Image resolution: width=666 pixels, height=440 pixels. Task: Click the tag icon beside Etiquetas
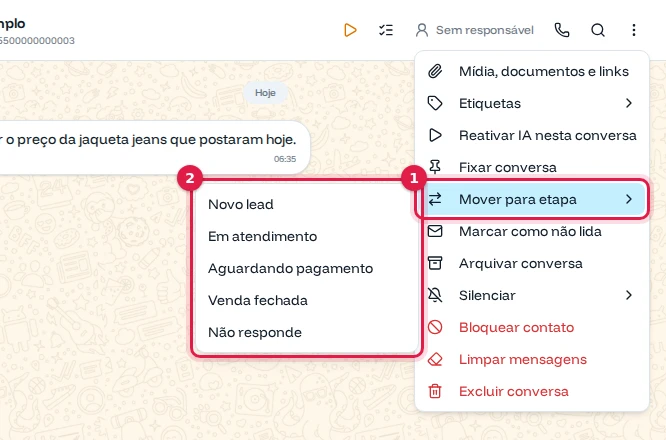point(435,103)
